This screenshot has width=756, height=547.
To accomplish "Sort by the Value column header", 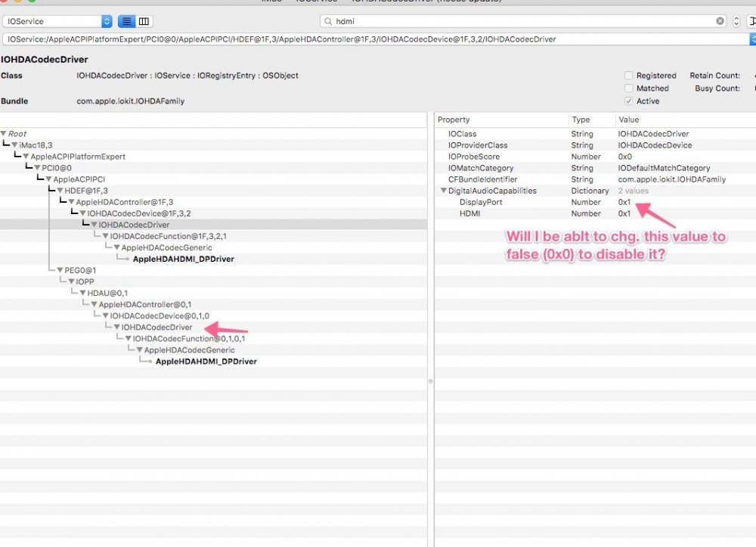I will [686, 120].
